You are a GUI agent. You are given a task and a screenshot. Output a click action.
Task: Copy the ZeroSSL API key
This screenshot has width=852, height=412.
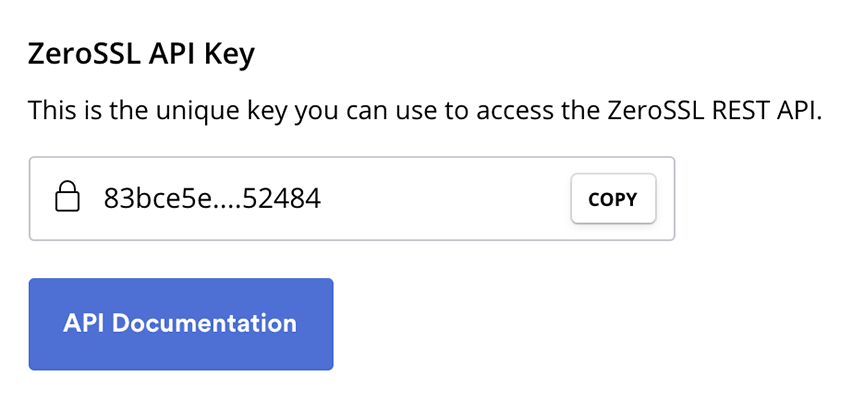click(613, 199)
